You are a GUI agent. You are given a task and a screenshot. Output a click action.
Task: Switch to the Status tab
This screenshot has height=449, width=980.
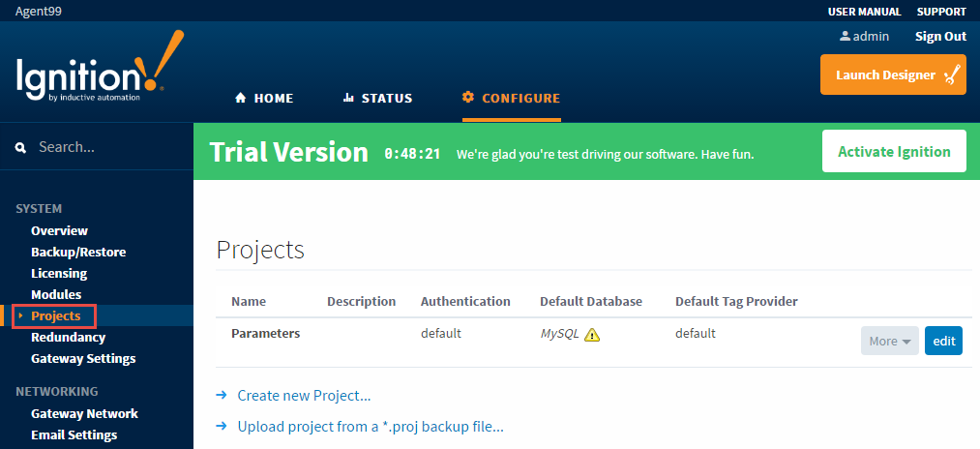377,98
